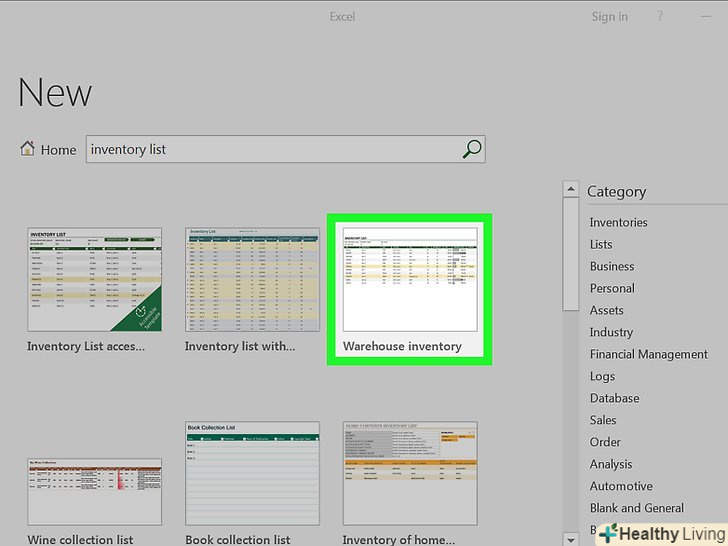The image size is (728, 546).
Task: Choose the Database category
Action: tap(614, 398)
